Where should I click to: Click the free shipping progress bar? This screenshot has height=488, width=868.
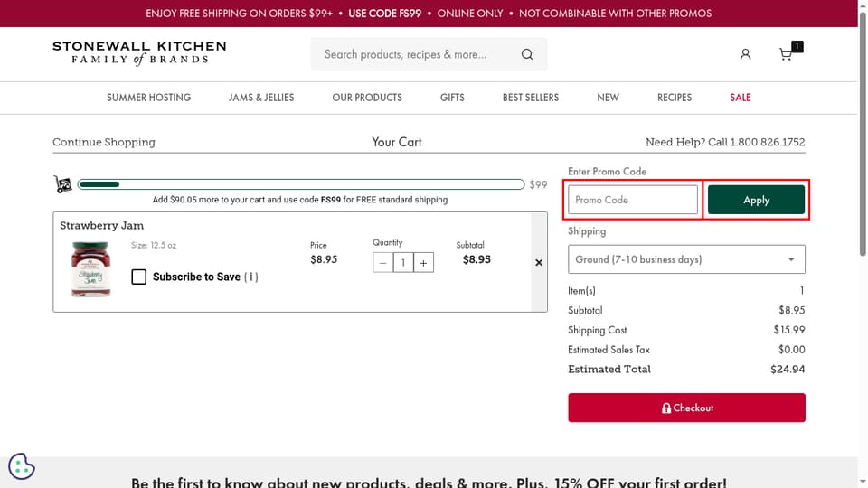301,184
